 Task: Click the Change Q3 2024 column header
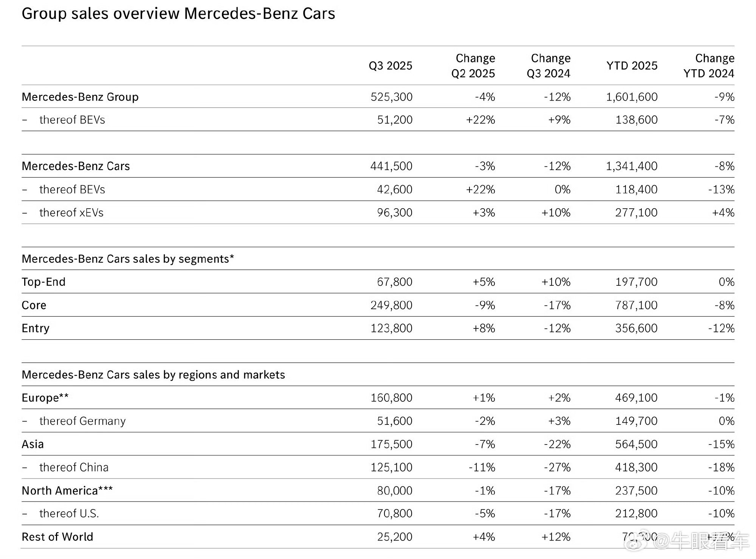(548, 66)
